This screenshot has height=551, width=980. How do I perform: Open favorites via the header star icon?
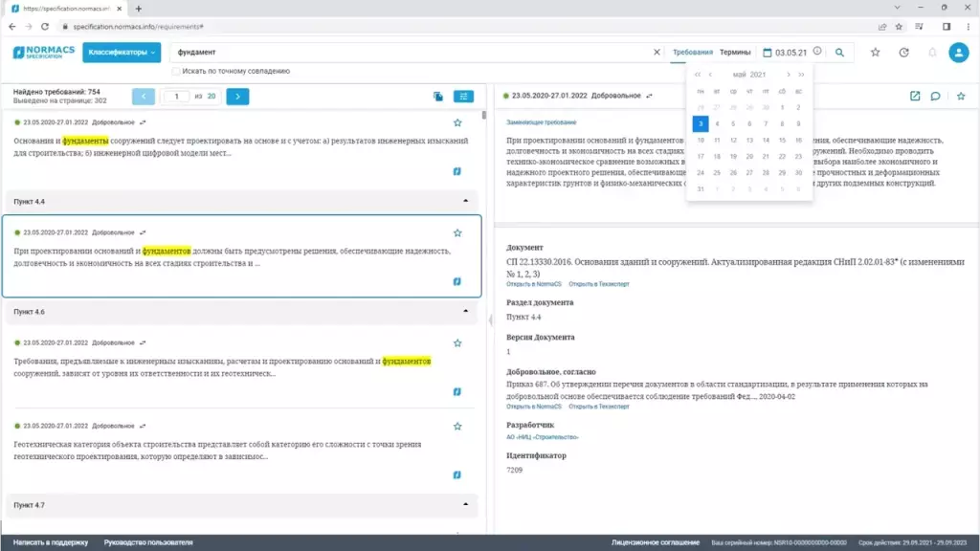(875, 53)
